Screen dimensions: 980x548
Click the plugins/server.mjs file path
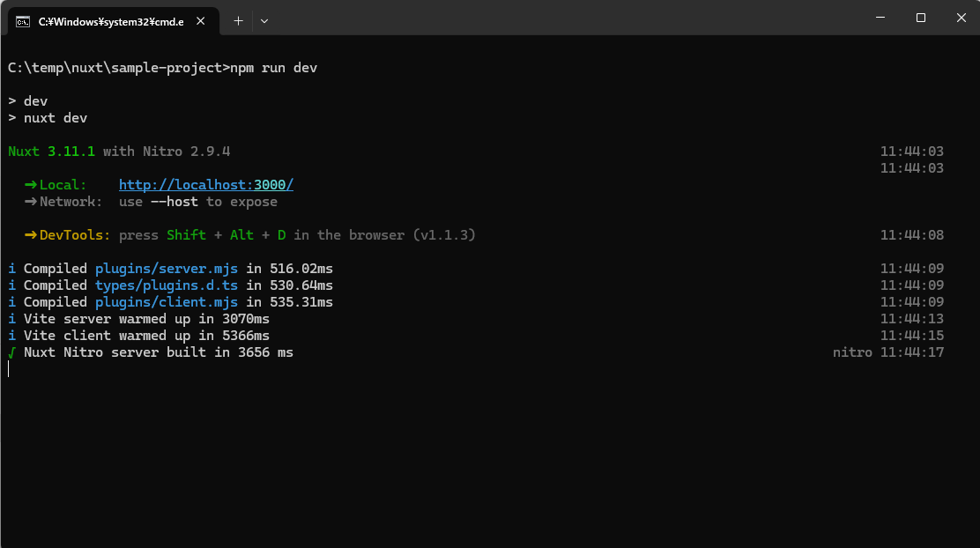coord(167,269)
